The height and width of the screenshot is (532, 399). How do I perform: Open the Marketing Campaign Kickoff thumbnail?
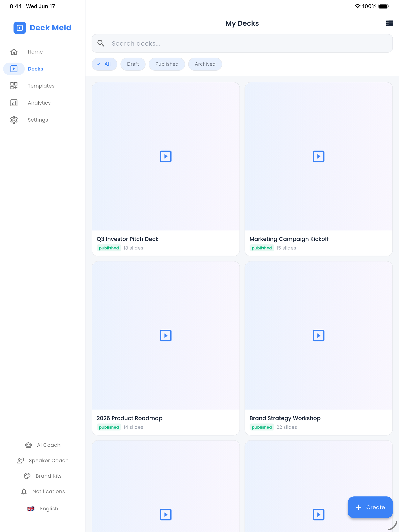(319, 156)
